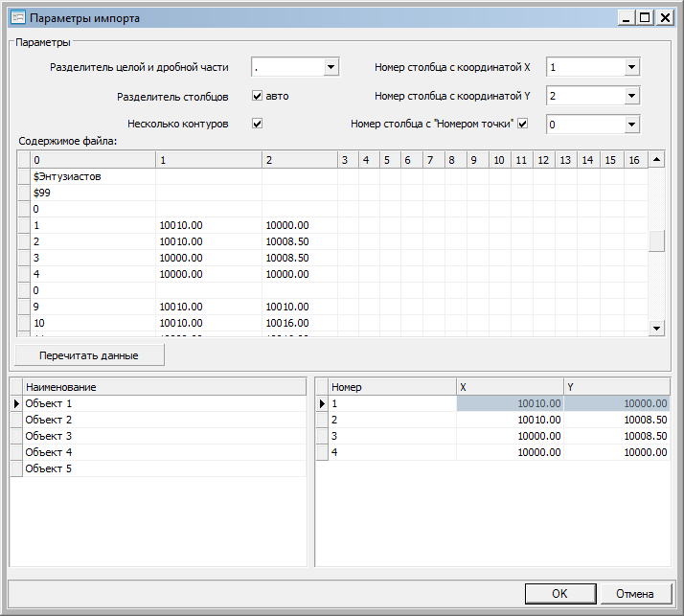Viewport: 684px width, 616px height.
Task: Click the 'Отмена' button
Action: 634,594
